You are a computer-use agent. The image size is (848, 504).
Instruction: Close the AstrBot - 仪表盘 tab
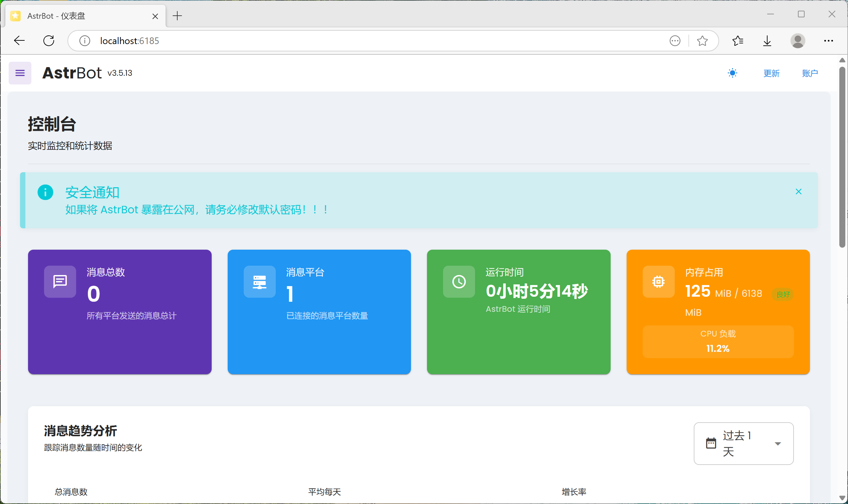(x=155, y=16)
